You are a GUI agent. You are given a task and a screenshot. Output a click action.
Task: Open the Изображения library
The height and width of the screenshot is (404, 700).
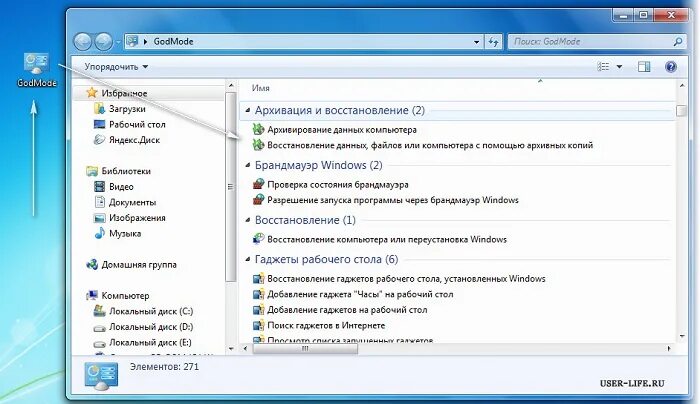pyautogui.click(x=137, y=218)
